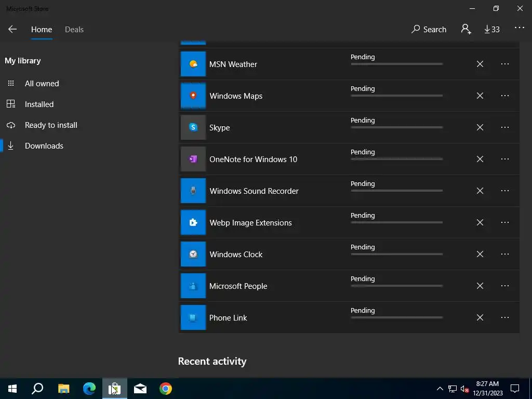Screen dimensions: 532x399
Task: Select Downloads in the sidebar
Action: tap(44, 146)
